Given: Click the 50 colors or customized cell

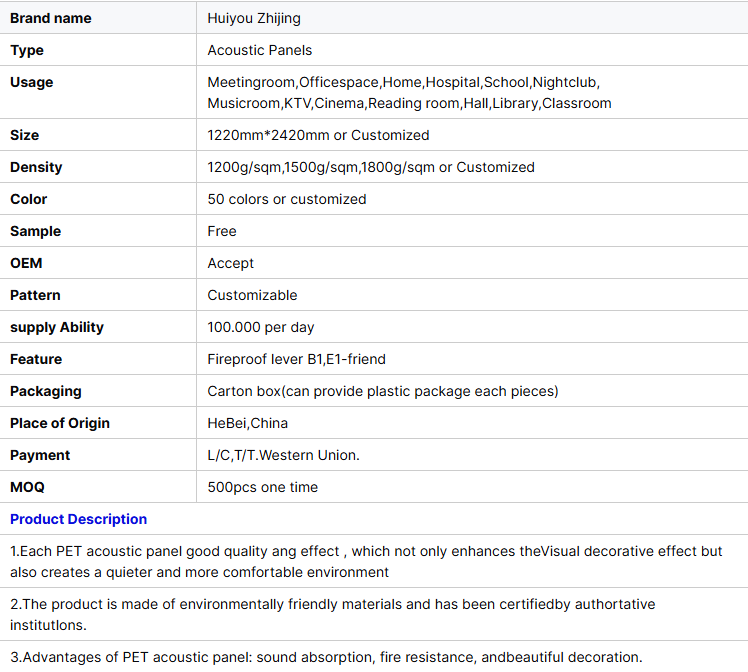Looking at the screenshot, I should click(x=287, y=199).
